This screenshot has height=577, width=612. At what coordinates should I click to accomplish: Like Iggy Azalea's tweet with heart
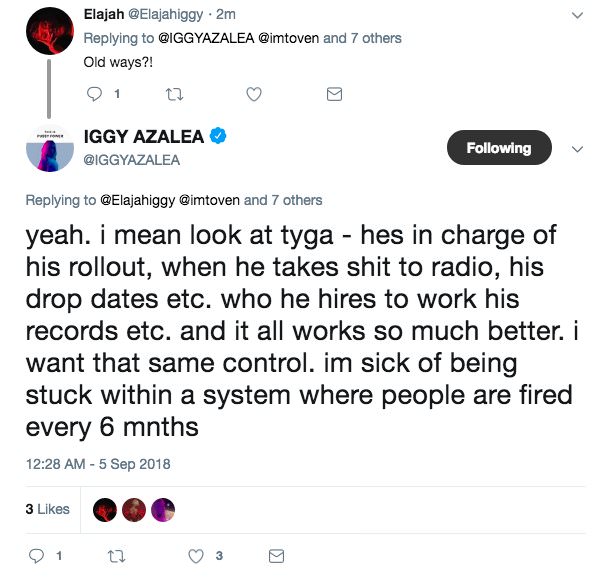(x=197, y=555)
